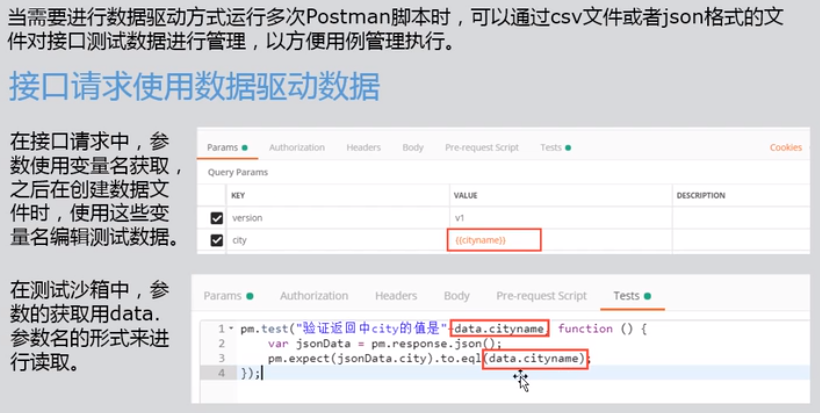This screenshot has height=413, width=820.
Task: Select the active Tests tab in lower panel
Action: pos(632,296)
